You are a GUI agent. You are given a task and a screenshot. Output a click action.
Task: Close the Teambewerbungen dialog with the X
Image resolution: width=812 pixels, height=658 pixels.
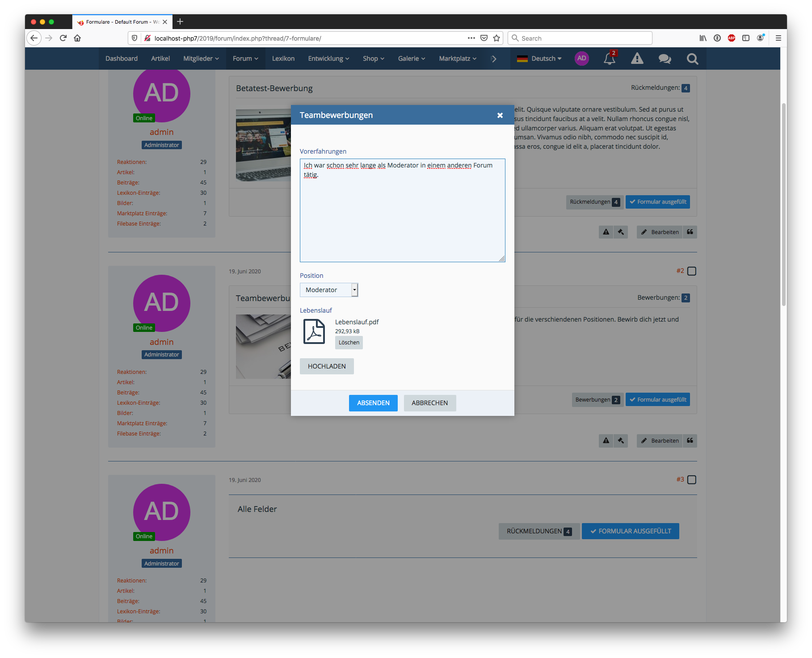[x=500, y=115]
